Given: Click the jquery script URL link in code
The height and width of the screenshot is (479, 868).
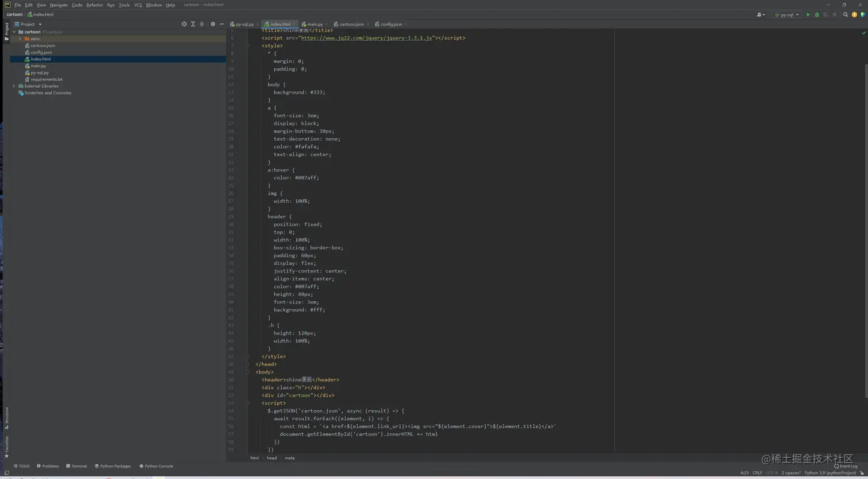Looking at the screenshot, I should 366,38.
